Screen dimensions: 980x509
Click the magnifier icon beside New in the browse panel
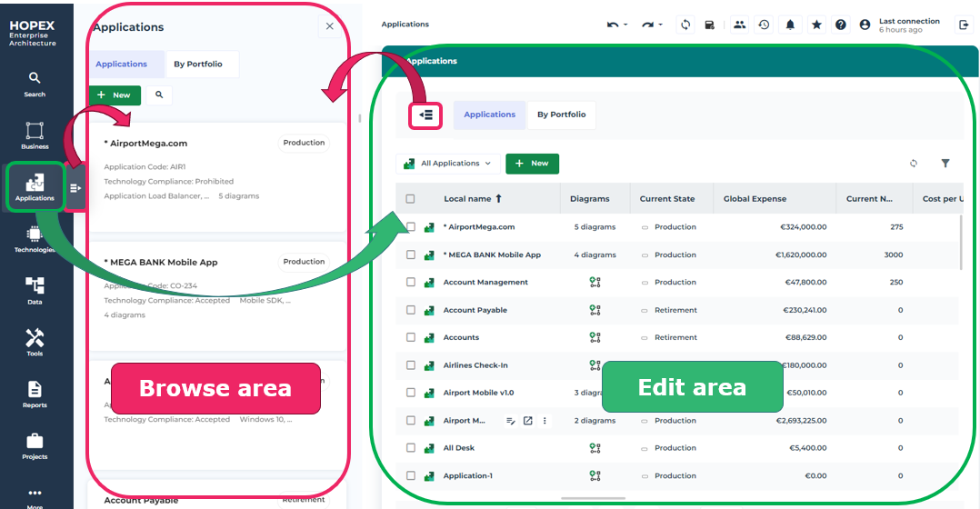[159, 95]
